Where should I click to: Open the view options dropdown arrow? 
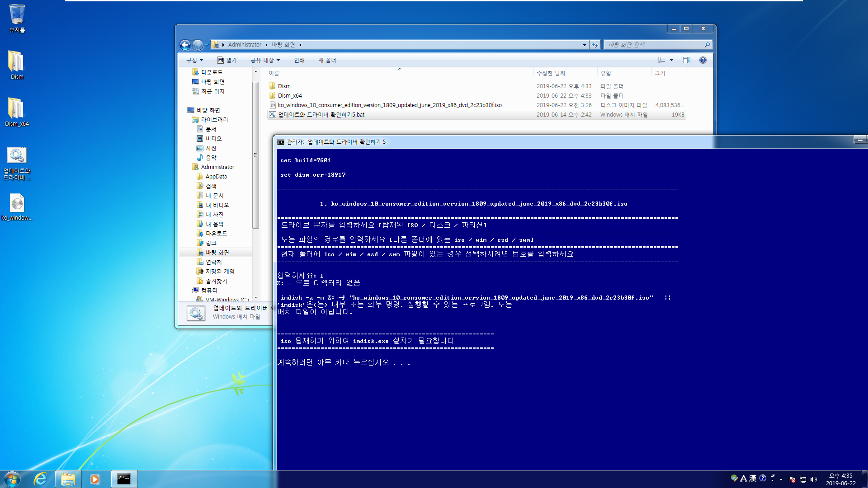coord(671,60)
